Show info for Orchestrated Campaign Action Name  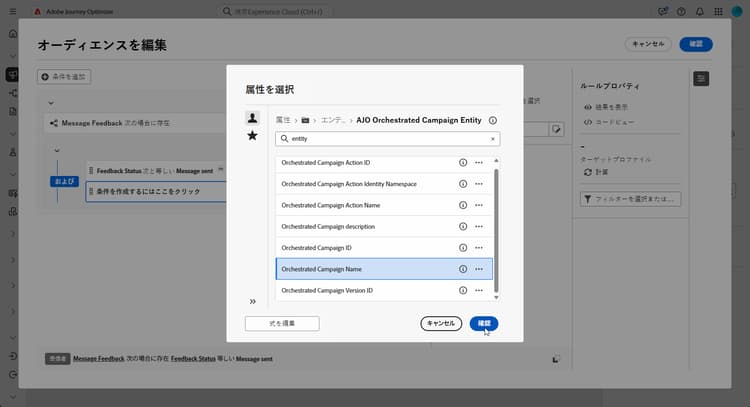(x=463, y=205)
